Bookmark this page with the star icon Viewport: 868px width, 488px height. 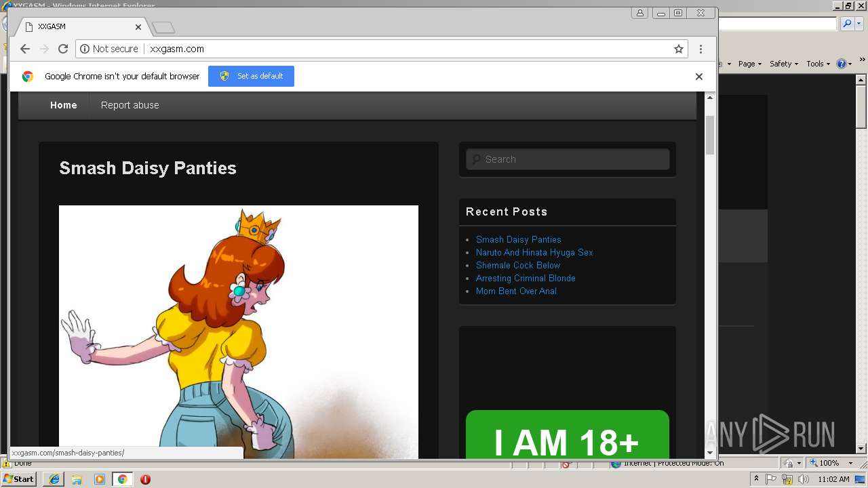click(678, 49)
